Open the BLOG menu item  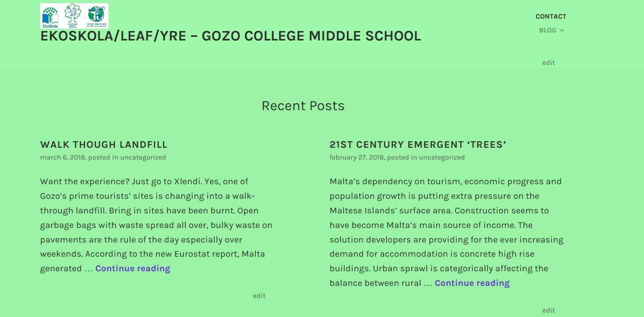547,30
